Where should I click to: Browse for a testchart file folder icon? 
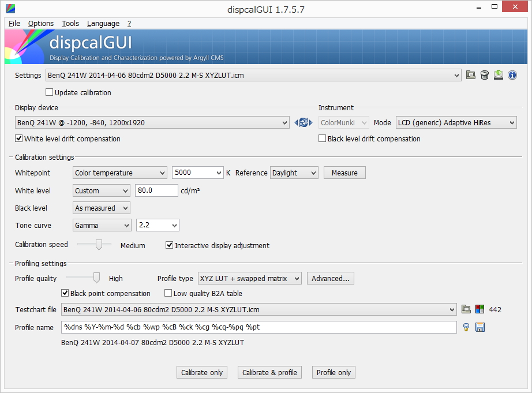pyautogui.click(x=466, y=309)
